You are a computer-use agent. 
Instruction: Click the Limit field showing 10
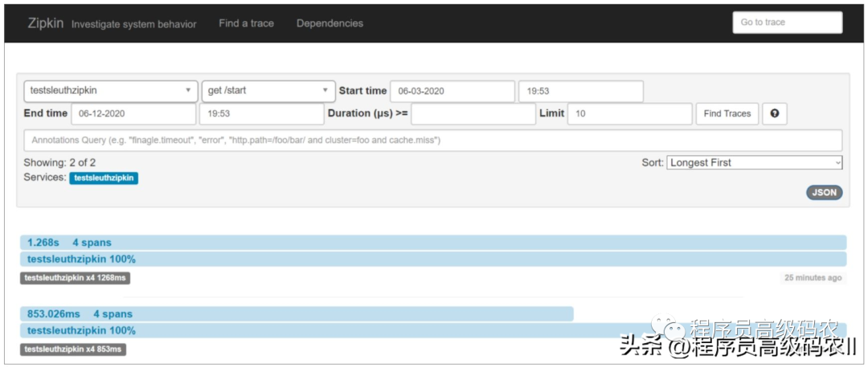click(630, 113)
